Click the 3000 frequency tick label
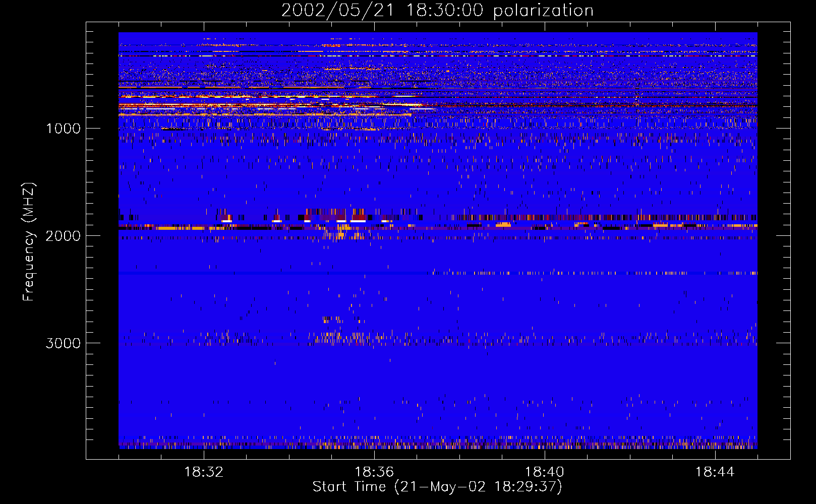816x504 pixels. point(63,343)
